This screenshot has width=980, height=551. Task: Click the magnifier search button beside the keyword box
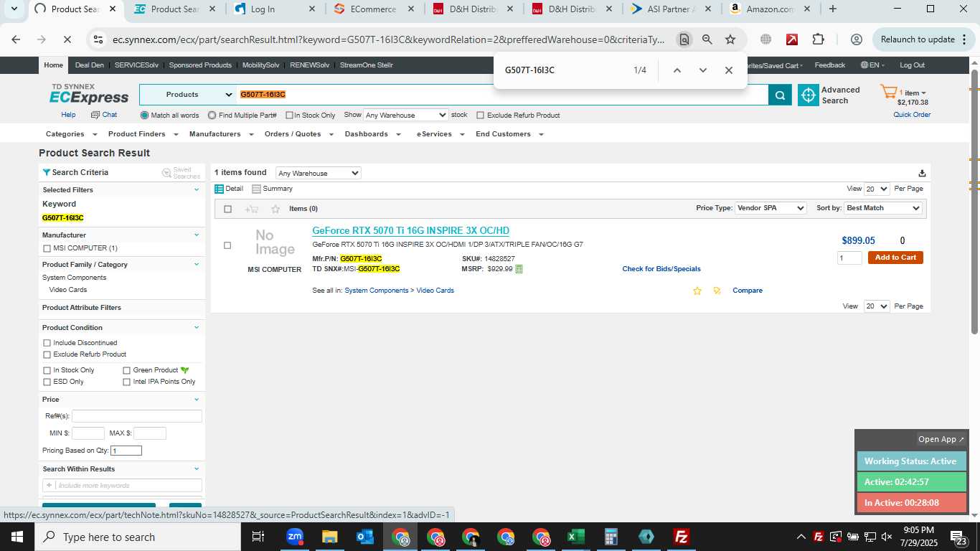780,95
